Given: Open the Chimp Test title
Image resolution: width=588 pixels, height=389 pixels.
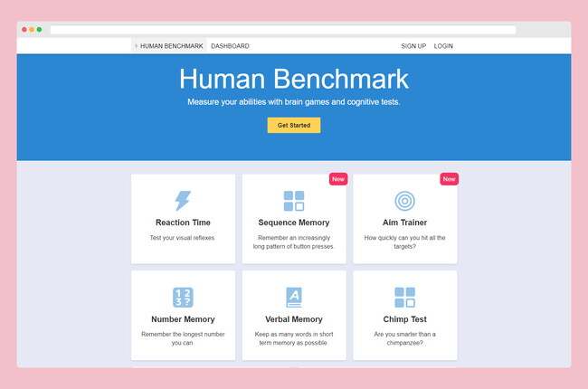Looking at the screenshot, I should pos(404,319).
